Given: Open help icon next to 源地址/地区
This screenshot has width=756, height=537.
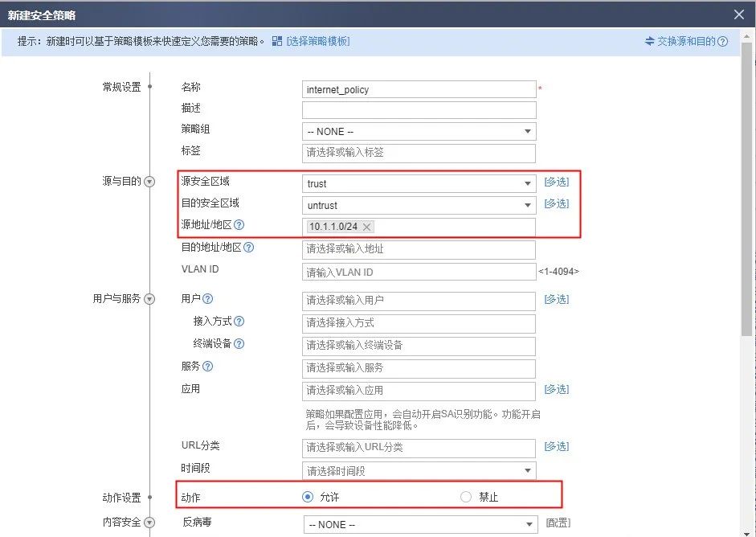Looking at the screenshot, I should click(x=239, y=225).
